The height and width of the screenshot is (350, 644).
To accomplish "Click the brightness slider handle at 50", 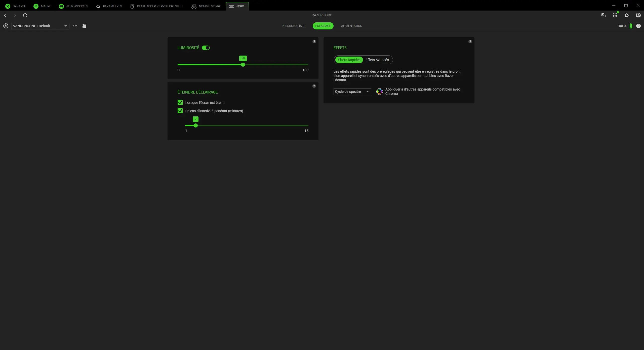I will point(243,65).
